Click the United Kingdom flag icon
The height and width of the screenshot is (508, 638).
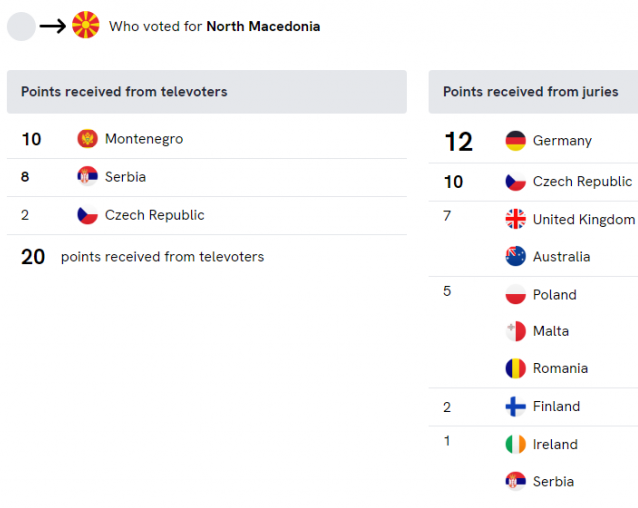(x=516, y=219)
